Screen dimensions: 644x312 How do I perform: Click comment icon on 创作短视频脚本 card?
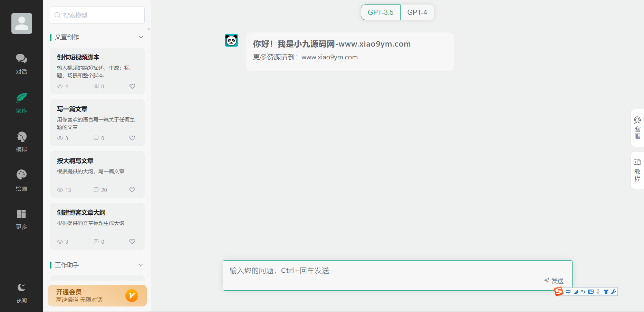tap(96, 86)
